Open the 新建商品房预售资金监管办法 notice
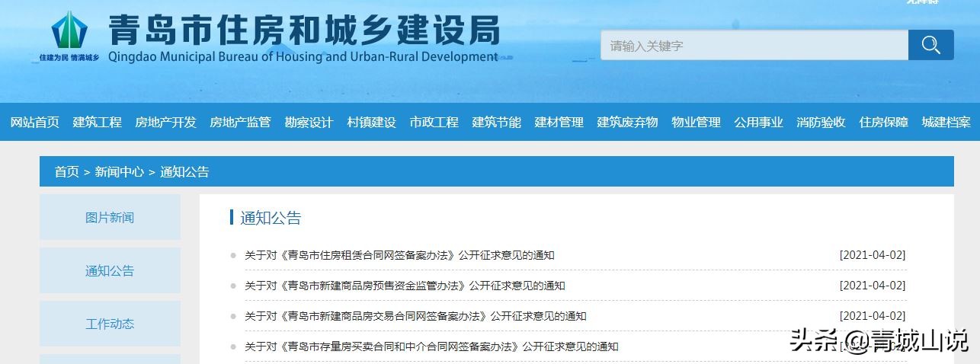Viewport: 980px width, 364px height. click(x=404, y=286)
